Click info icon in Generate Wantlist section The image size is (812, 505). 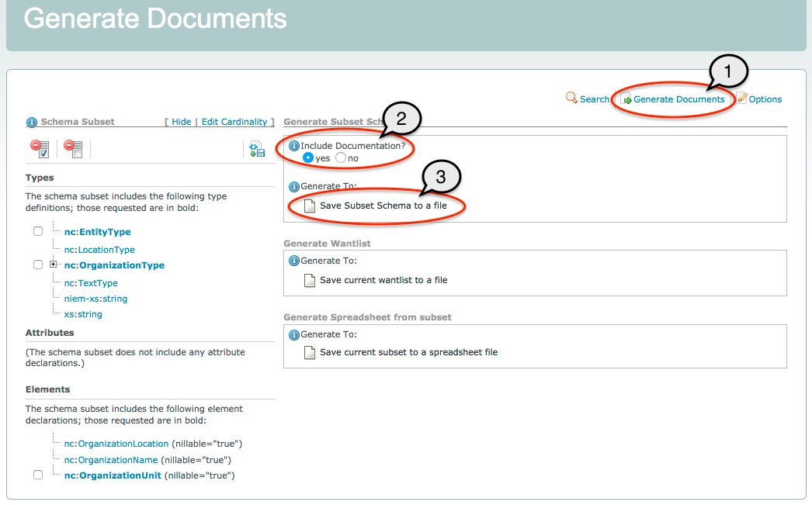pos(294,261)
